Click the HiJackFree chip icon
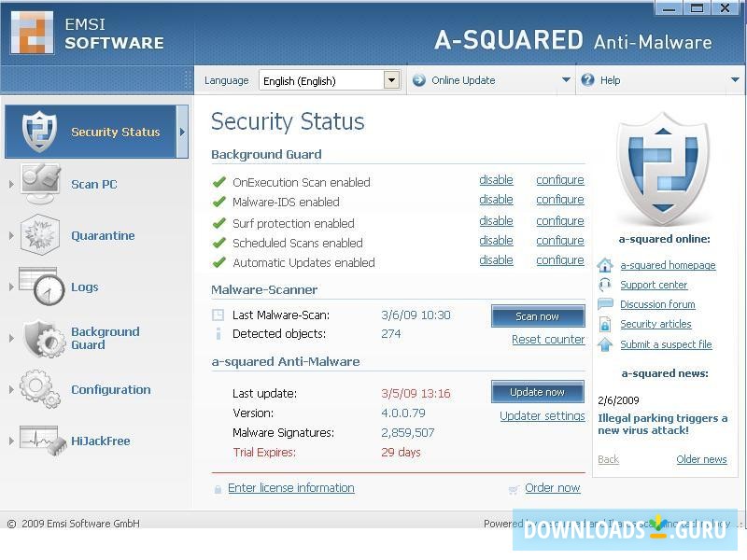This screenshot has height=560, width=747. click(43, 441)
